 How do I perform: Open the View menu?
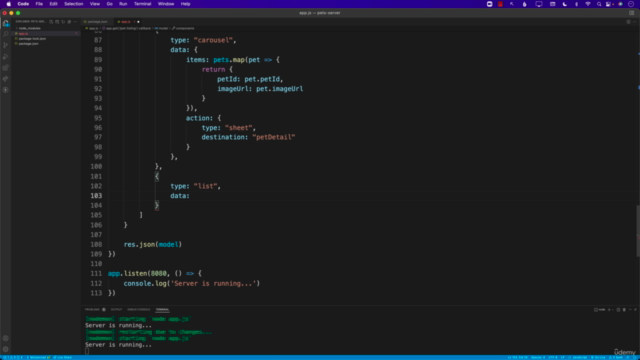95,4
